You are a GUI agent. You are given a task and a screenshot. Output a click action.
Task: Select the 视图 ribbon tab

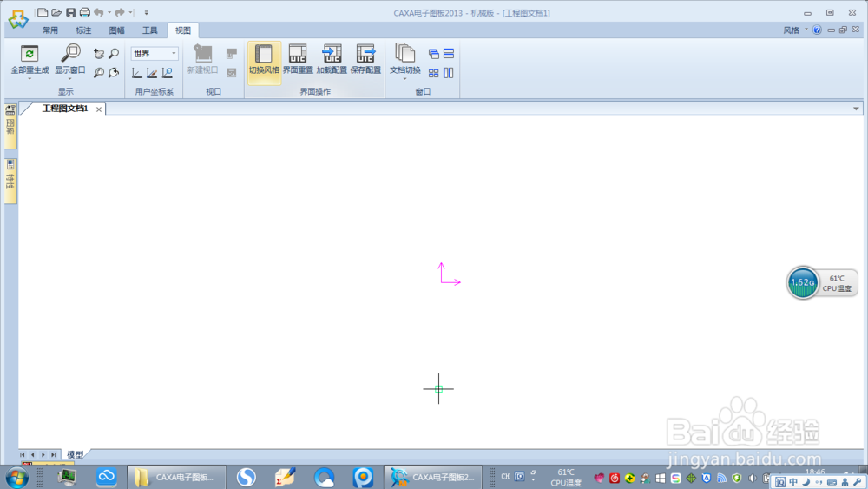tap(183, 30)
